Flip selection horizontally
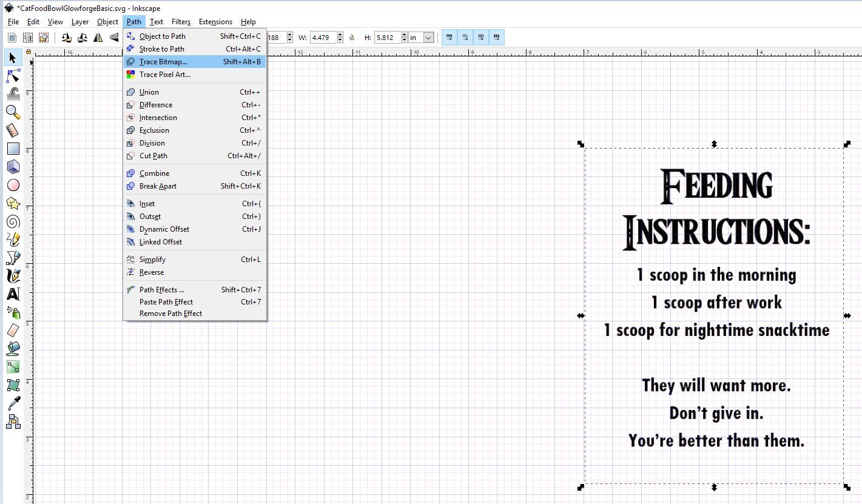862x504 pixels. (x=98, y=38)
